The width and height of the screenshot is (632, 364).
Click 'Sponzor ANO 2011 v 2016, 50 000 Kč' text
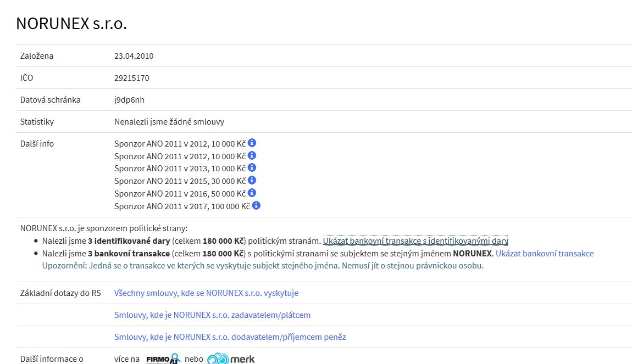[x=180, y=194]
